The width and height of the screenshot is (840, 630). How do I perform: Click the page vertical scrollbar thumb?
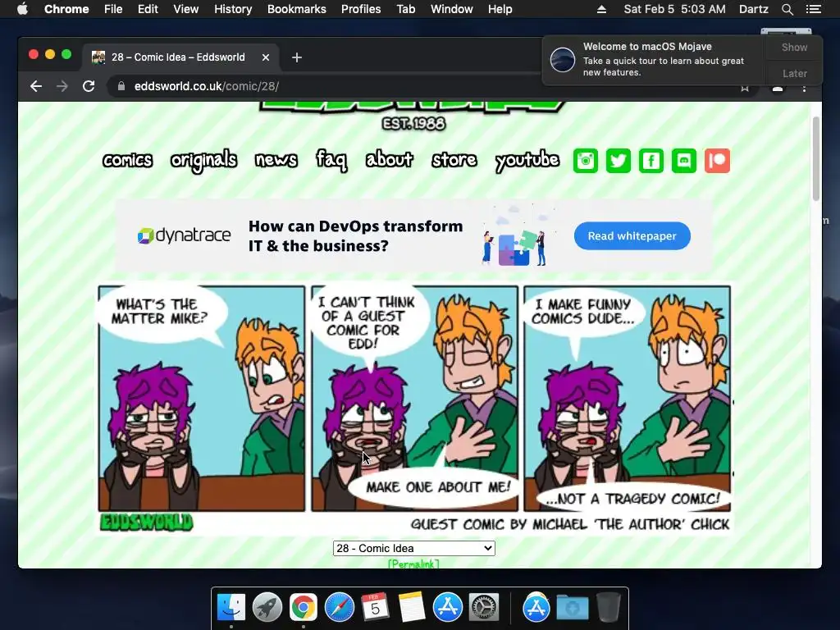(816, 158)
